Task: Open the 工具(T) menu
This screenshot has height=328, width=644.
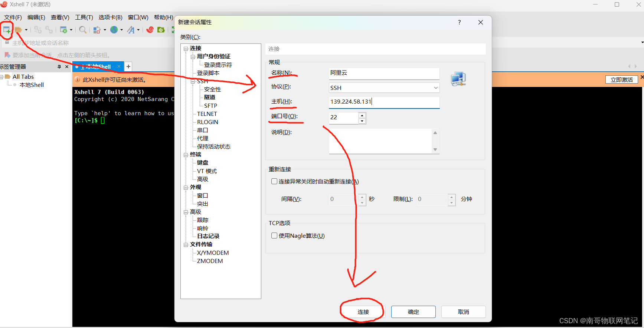Action: tap(84, 17)
